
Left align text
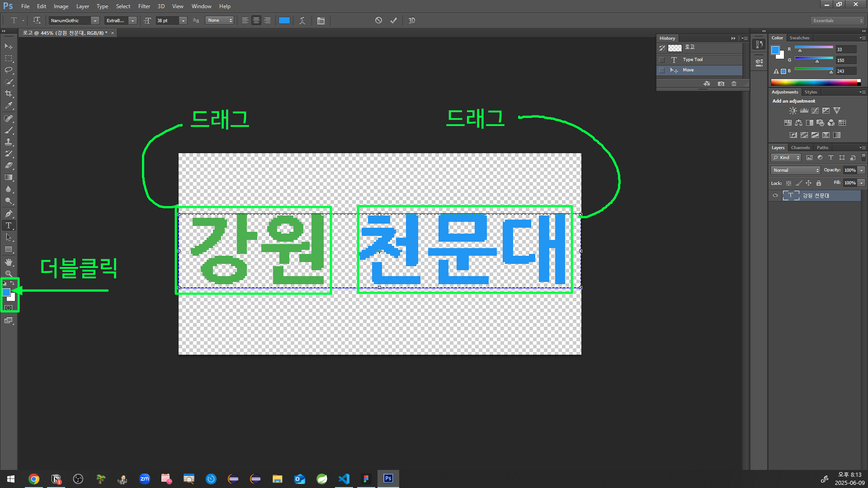(245, 20)
